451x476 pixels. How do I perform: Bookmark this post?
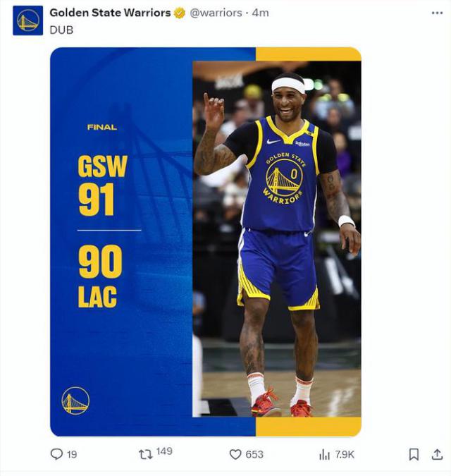414,454
